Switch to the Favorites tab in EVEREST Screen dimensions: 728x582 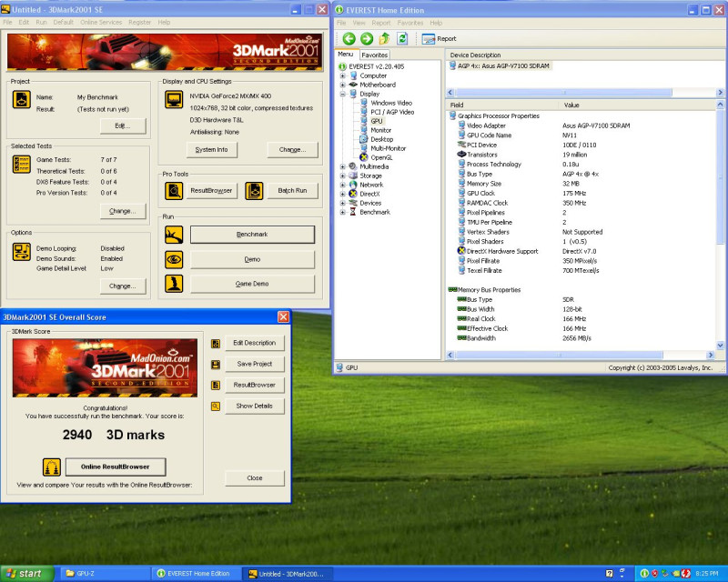[374, 55]
